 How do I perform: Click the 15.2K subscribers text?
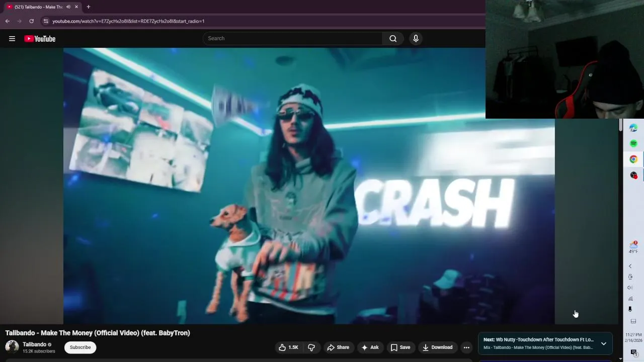click(x=39, y=351)
